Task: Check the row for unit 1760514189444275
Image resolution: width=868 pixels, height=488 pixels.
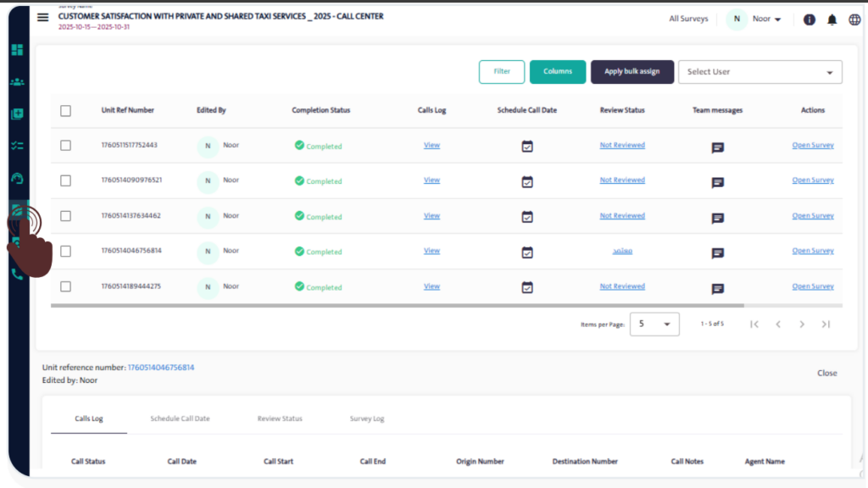Action: [x=66, y=286]
